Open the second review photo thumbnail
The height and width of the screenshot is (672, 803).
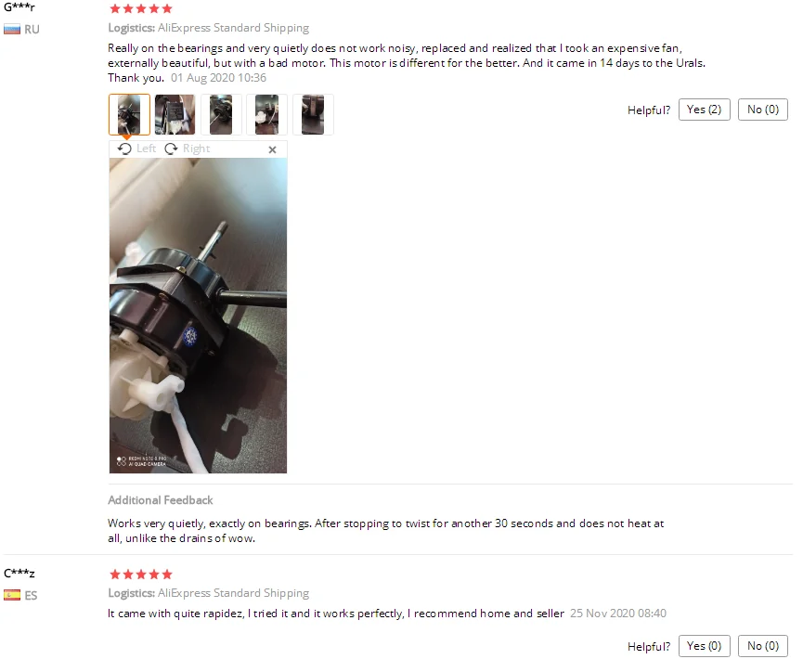click(x=175, y=114)
